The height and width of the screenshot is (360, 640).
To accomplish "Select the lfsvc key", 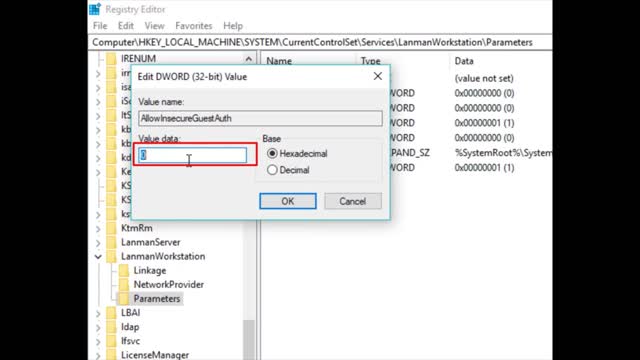I will [x=131, y=341].
